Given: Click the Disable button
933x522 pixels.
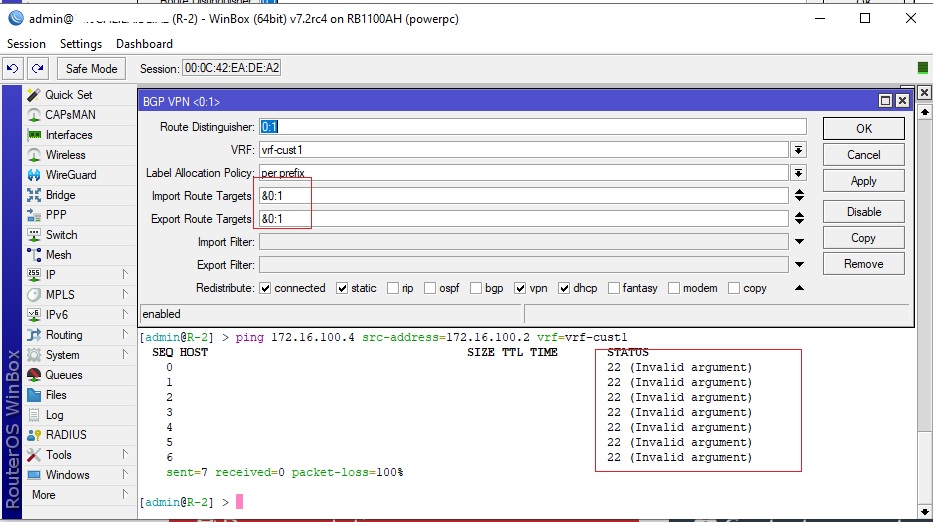Looking at the screenshot, I should click(864, 212).
